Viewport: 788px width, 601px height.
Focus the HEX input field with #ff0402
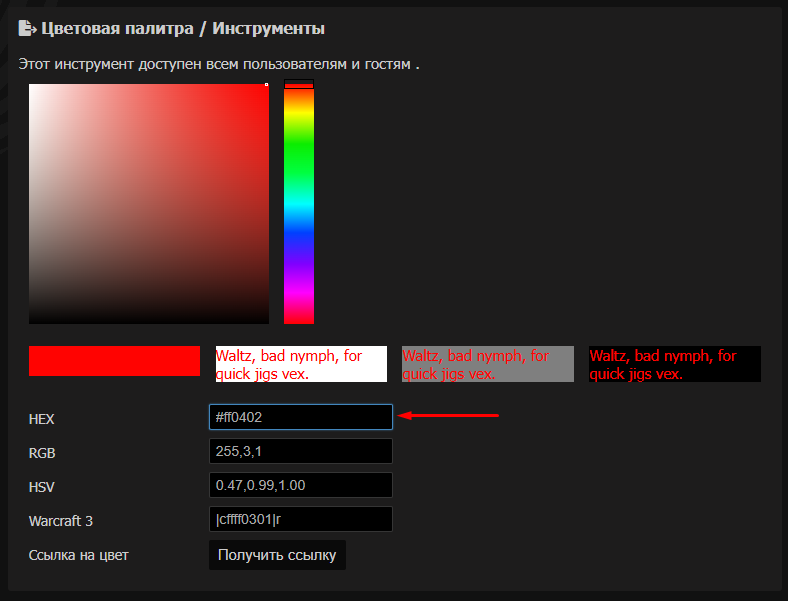(301, 417)
